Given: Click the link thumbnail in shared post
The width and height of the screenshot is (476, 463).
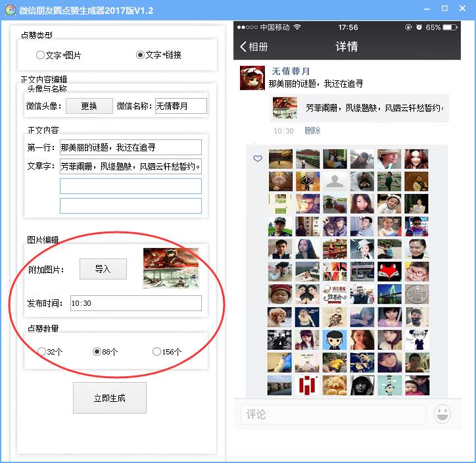Looking at the screenshot, I should click(285, 107).
